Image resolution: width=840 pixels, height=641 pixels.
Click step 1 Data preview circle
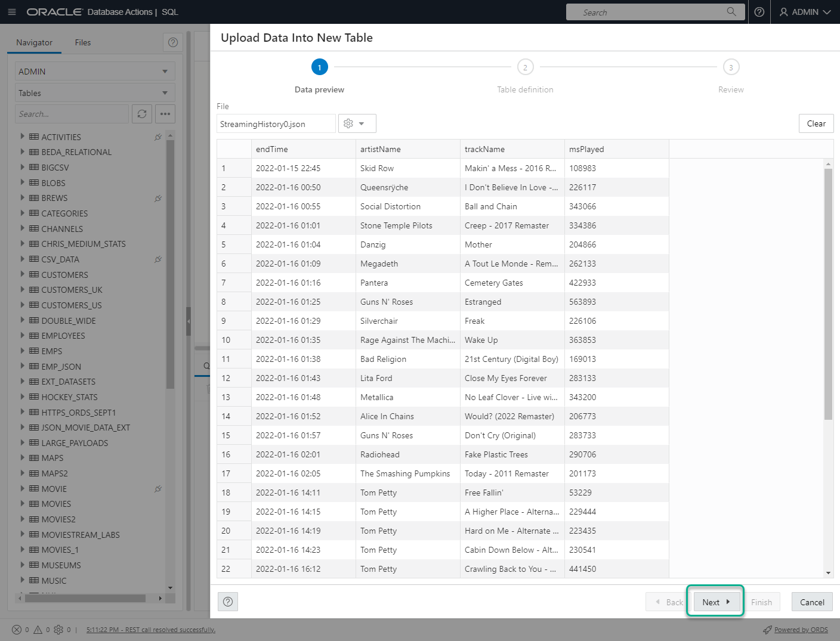319,67
